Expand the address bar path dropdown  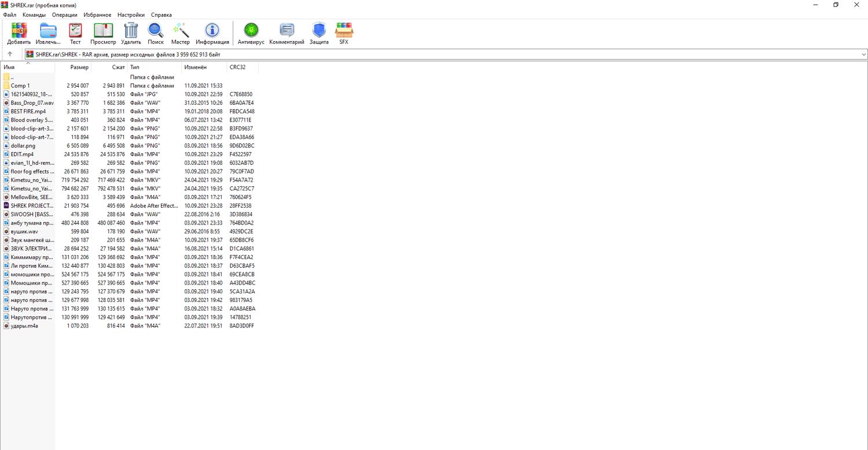coord(863,54)
